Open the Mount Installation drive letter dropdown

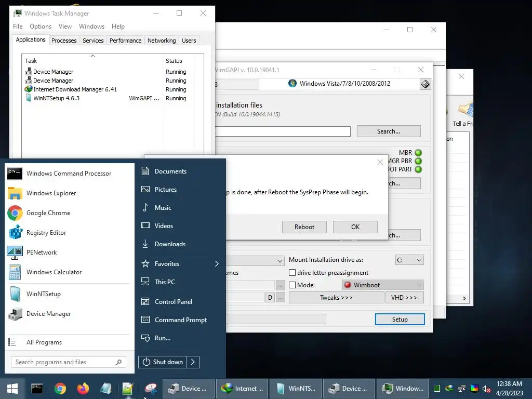[x=409, y=260]
